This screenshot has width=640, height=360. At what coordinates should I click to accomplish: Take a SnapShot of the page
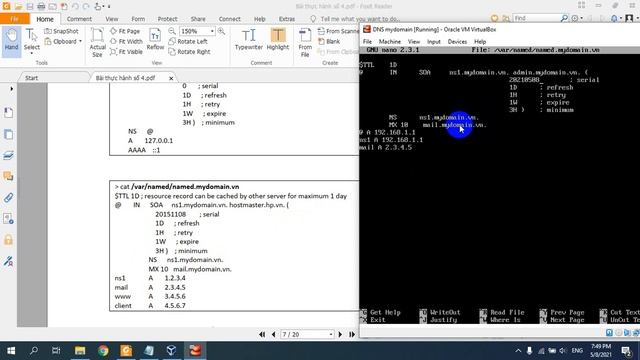(x=61, y=31)
